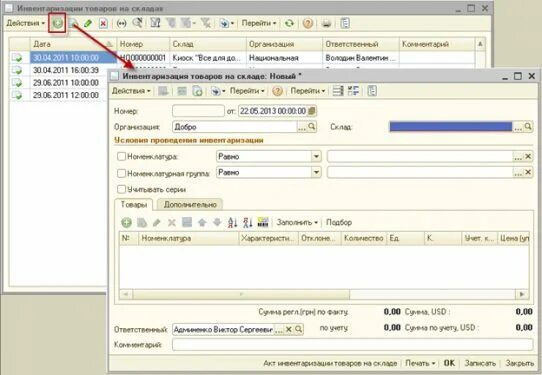Click the magnifier icon next to Организация field
The width and height of the screenshot is (542, 375).
pyautogui.click(x=312, y=127)
